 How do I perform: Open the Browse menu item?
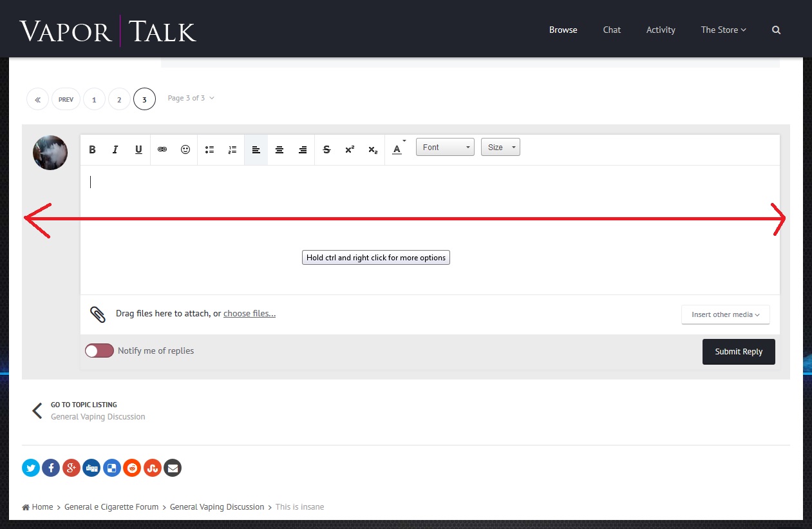pyautogui.click(x=563, y=30)
